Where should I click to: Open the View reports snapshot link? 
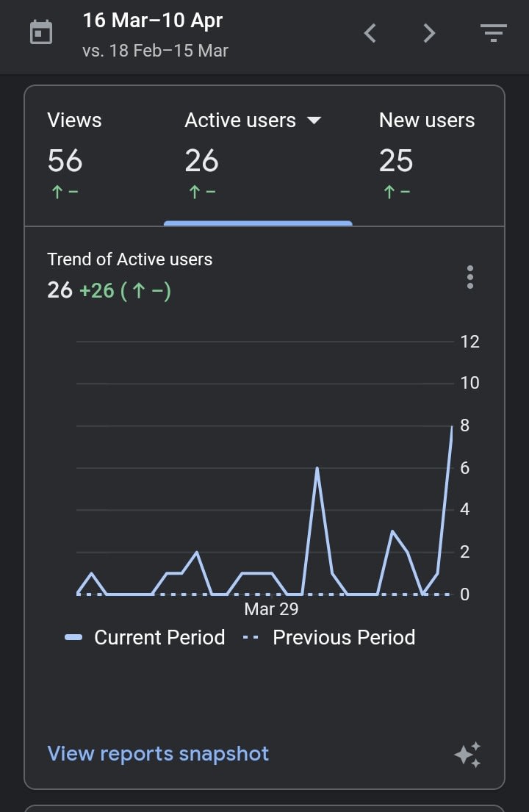click(x=158, y=754)
